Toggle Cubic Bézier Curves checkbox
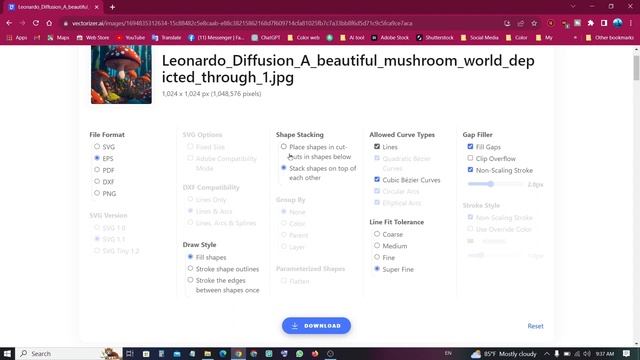Image resolution: width=640 pixels, height=360 pixels. tap(377, 180)
